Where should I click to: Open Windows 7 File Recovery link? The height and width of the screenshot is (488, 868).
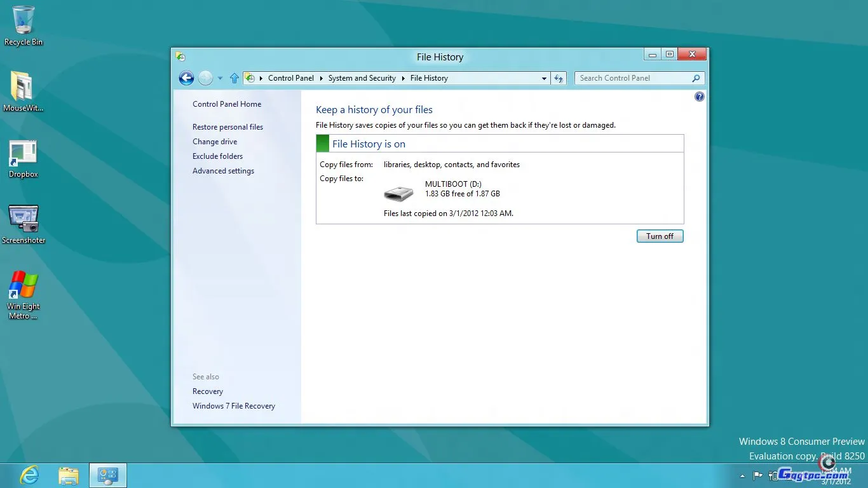(234, 406)
